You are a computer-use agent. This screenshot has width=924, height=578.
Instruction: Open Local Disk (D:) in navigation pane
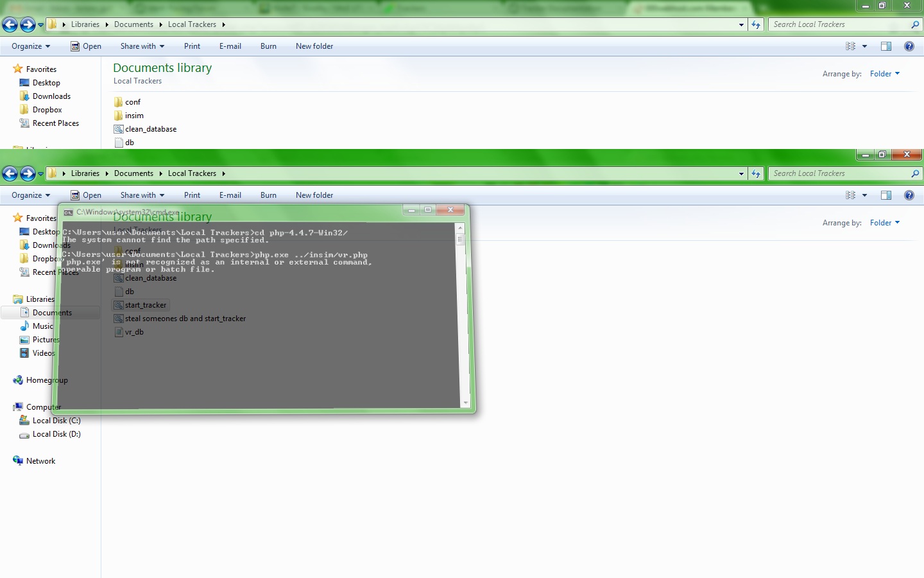click(50, 434)
